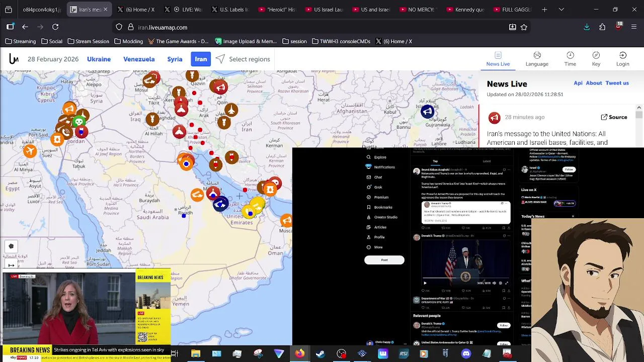The image size is (644, 362).
Task: Play the Trump video in X feed
Action: pos(425,283)
